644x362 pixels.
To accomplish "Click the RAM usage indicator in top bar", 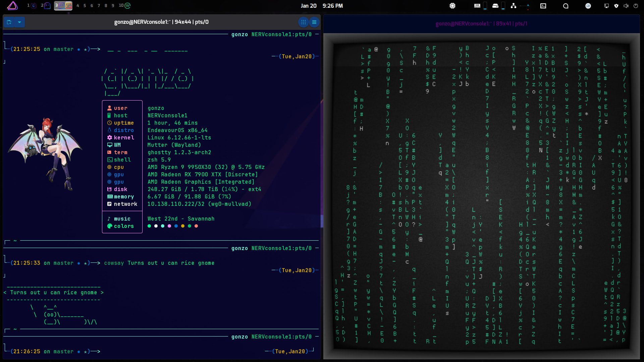I will click(x=477, y=6).
